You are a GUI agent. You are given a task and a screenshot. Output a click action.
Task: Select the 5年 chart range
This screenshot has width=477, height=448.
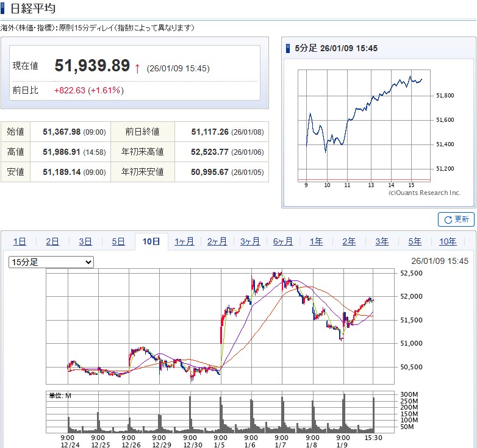415,242
